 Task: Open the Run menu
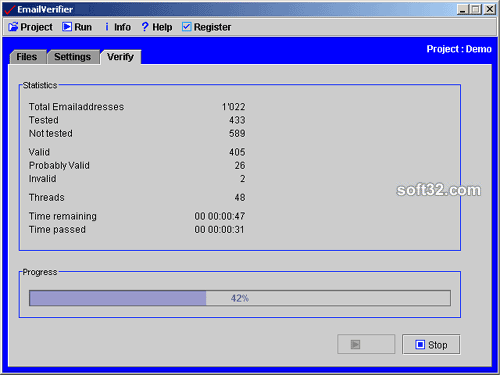coord(77,27)
